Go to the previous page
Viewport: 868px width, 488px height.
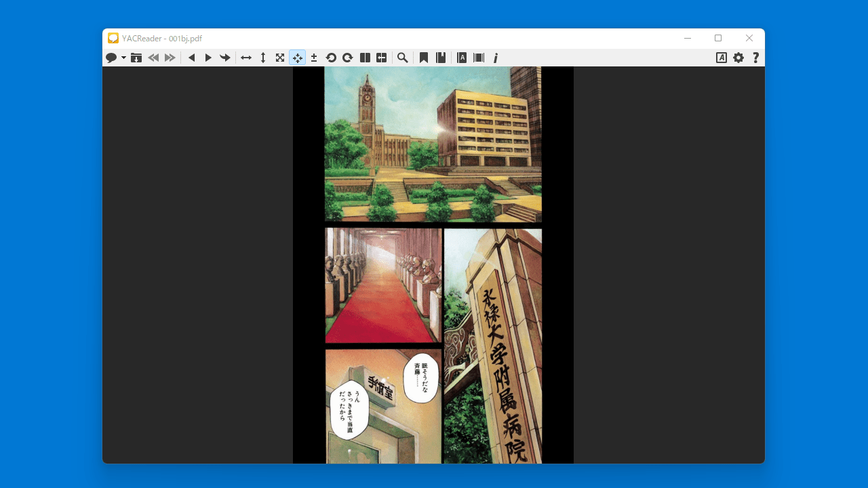[x=191, y=58]
